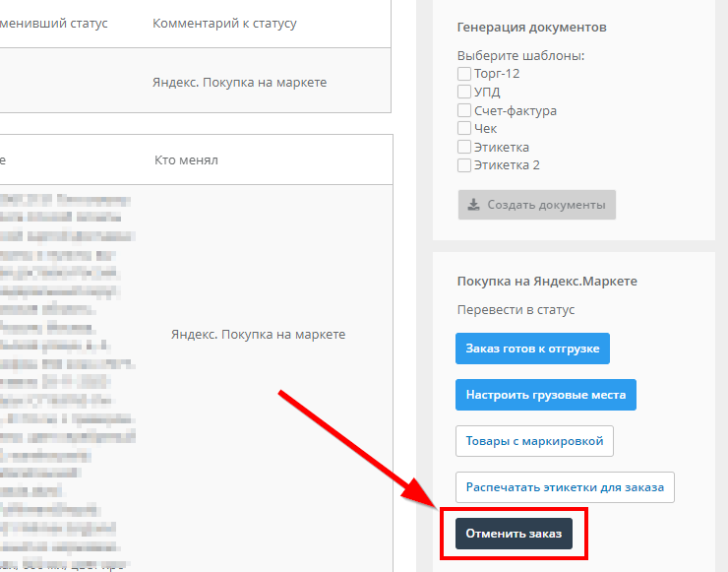Screen dimensions: 728x572
Task: Click Яндекс. Покупка на маркете under Комментарий к статусу
Action: click(x=239, y=83)
